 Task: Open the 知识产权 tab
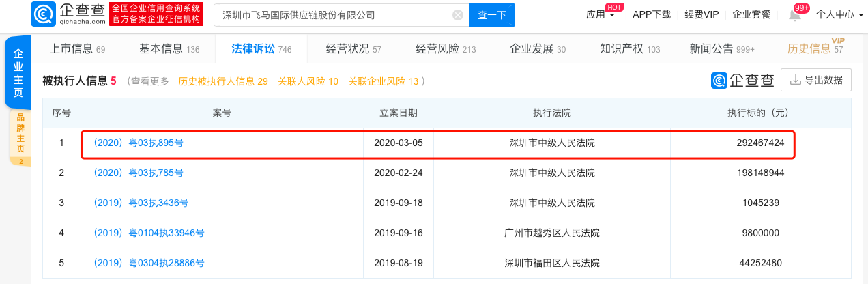630,48
